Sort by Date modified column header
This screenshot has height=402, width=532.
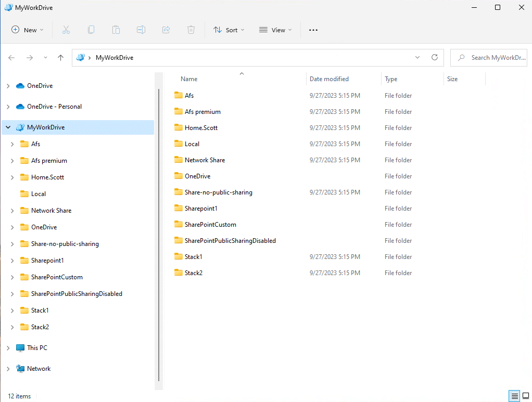(x=329, y=79)
